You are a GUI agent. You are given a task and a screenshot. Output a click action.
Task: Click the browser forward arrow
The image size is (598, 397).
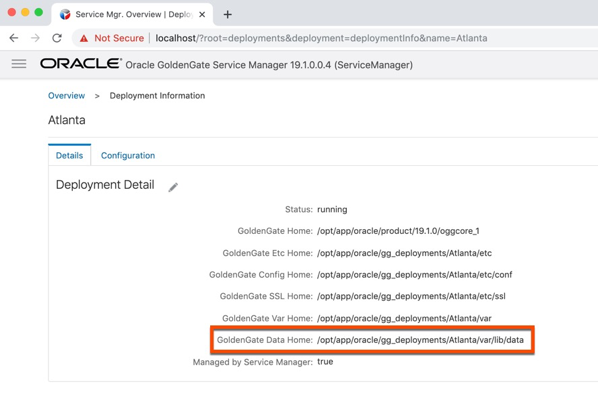(35, 38)
